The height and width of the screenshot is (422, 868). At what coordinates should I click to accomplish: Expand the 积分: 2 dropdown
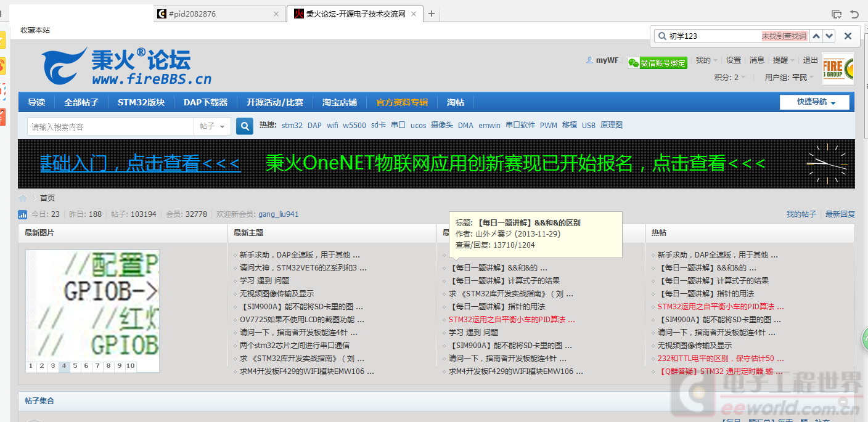(x=730, y=77)
